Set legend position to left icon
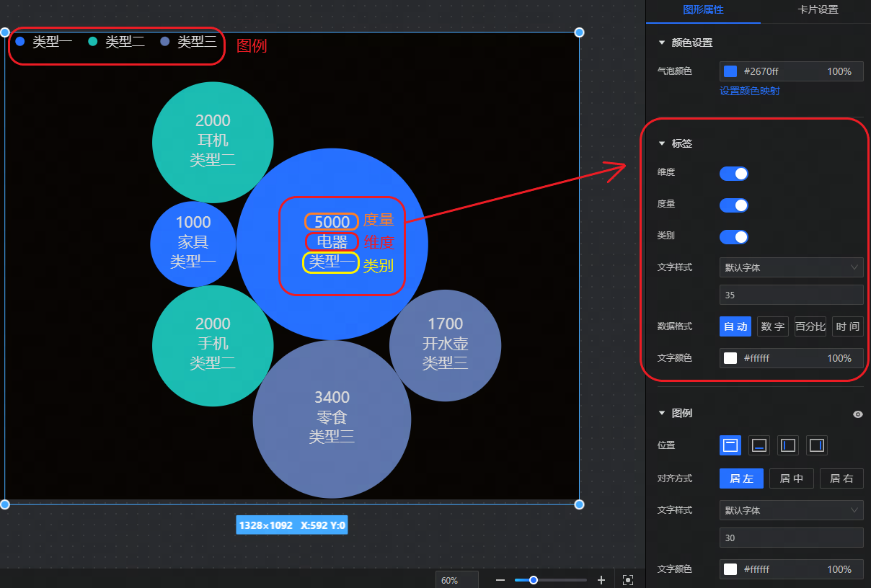Screen dimensions: 871x588 tap(788, 445)
